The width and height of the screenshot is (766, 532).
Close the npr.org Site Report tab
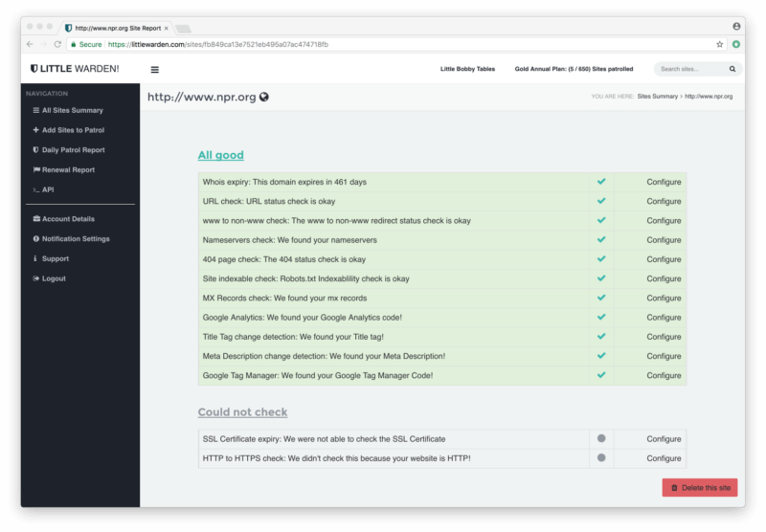pos(166,29)
